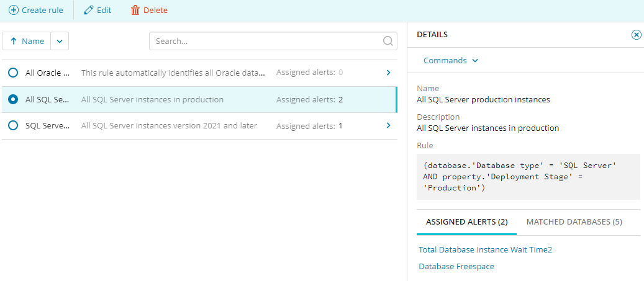
Task: Click the magnifier icon in search box
Action: (388, 42)
